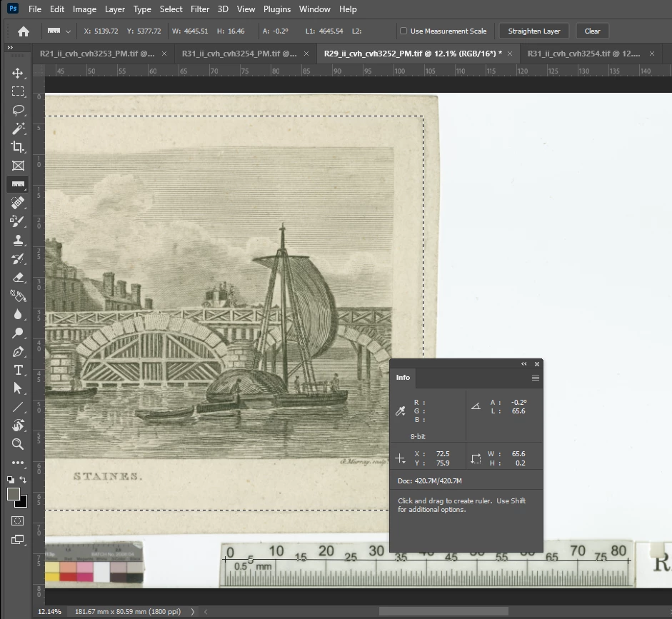Enable Use Measurement Scale checkbox
Viewport: 672px width, 619px height.
[403, 31]
